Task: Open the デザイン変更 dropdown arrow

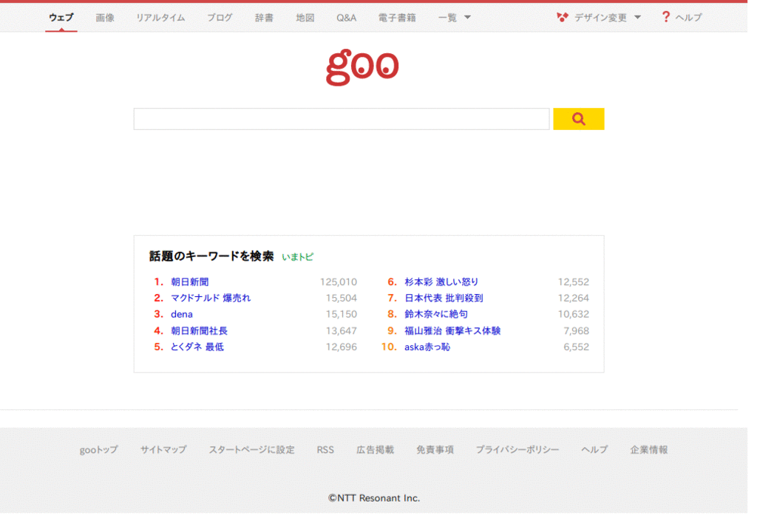Action: (637, 18)
